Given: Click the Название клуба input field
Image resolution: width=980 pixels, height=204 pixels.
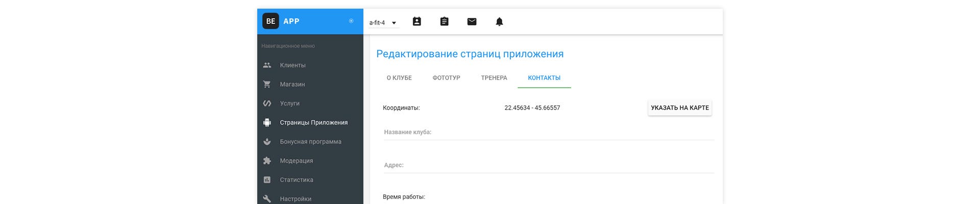Looking at the screenshot, I should pyautogui.click(x=549, y=132).
